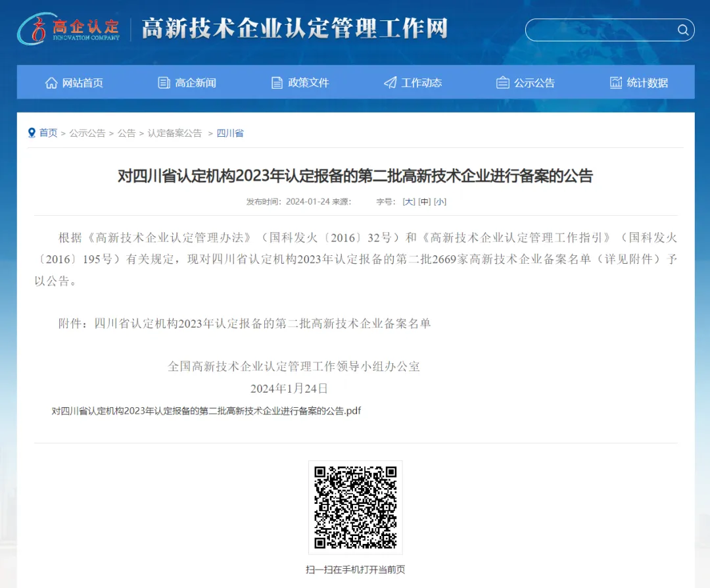Click the publish date 2024-01-24
The width and height of the screenshot is (710, 588).
308,201
